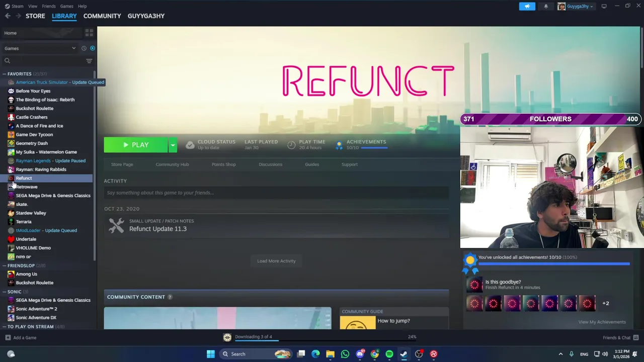Click the Load More Activity button
This screenshot has height=362, width=644.
[x=276, y=261]
